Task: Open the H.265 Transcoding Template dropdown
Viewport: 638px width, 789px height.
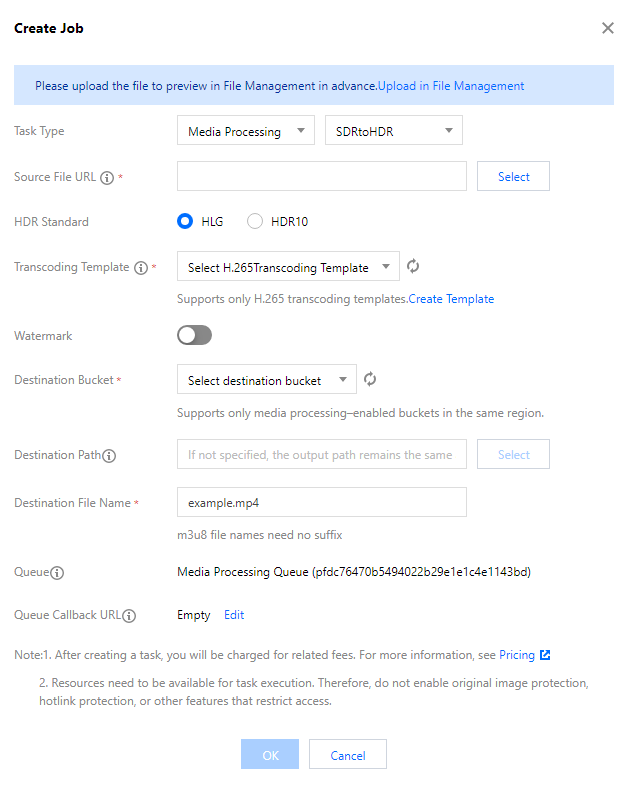Action: [x=288, y=267]
